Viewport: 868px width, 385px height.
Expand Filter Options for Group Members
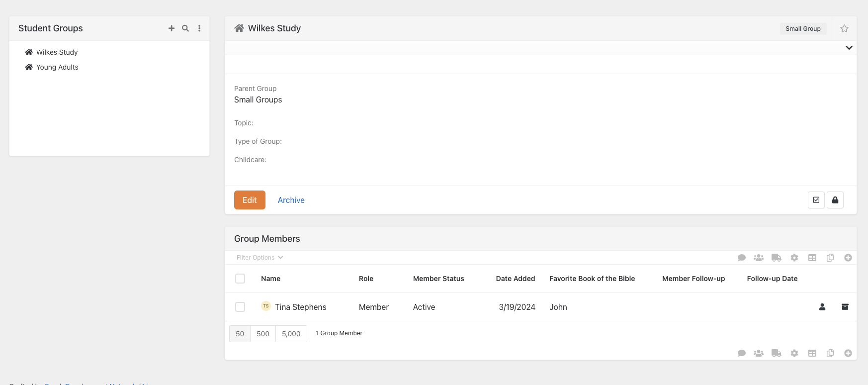[260, 258]
